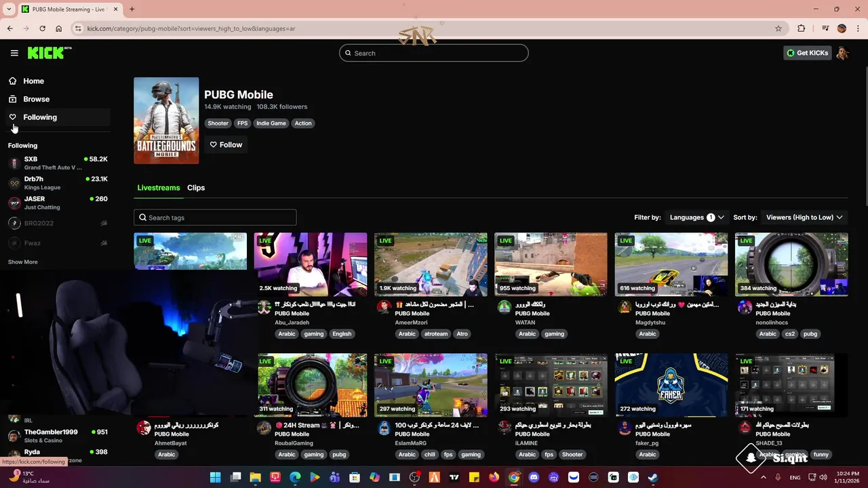Open Steam from taskbar

pyautogui.click(x=652, y=478)
